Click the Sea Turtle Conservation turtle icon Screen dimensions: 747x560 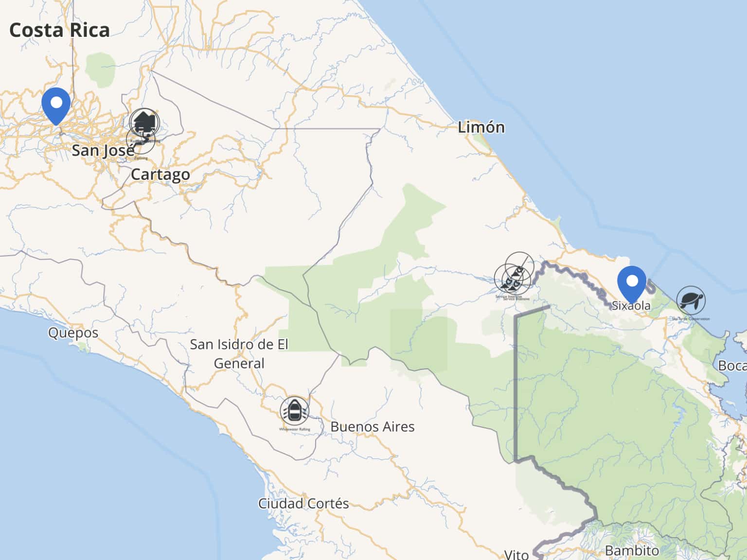click(691, 300)
